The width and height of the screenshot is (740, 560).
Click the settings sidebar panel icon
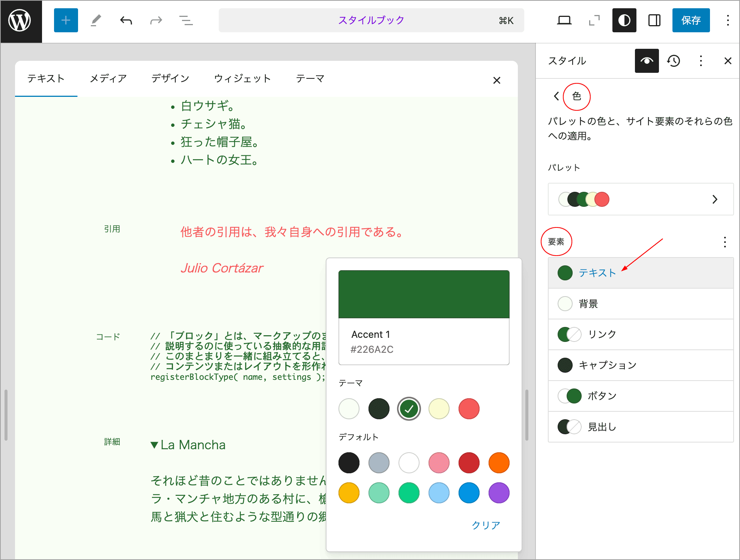click(654, 20)
